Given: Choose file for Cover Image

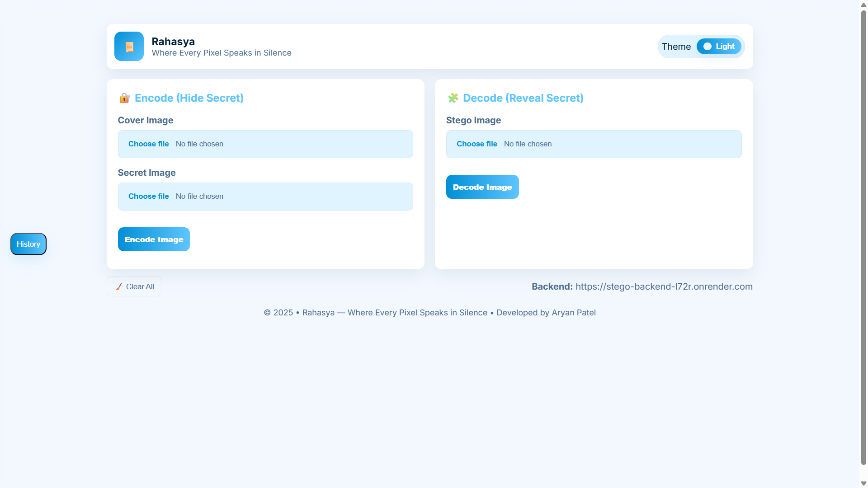Looking at the screenshot, I should (148, 144).
